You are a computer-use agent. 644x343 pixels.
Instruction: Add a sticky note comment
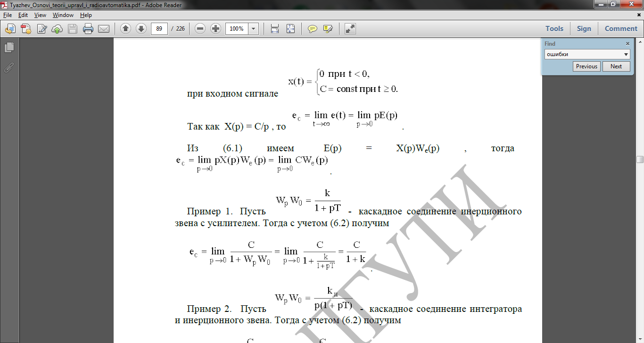tap(312, 29)
